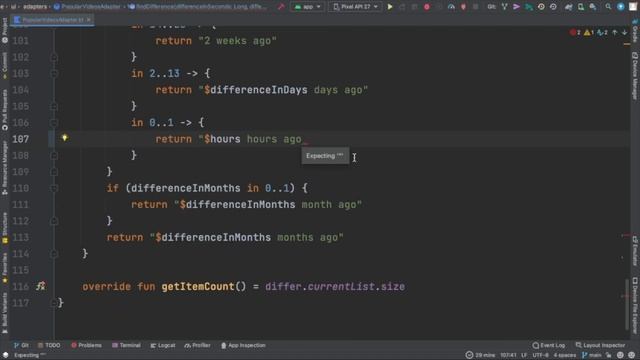640x360 pixels.
Task: Click the override gutter icon on line 116
Action: pos(40,286)
